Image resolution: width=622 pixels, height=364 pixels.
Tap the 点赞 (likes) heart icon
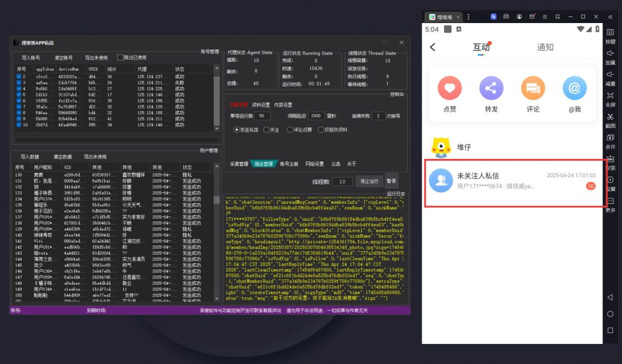point(449,89)
